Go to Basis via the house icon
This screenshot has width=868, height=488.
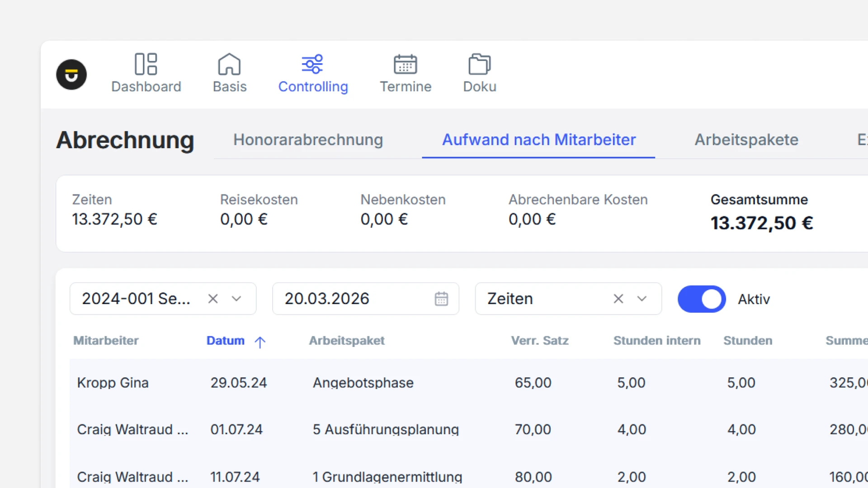click(229, 64)
